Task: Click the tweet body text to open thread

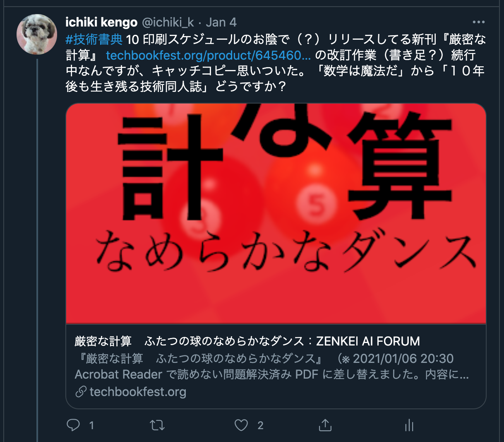Action: pos(276,63)
